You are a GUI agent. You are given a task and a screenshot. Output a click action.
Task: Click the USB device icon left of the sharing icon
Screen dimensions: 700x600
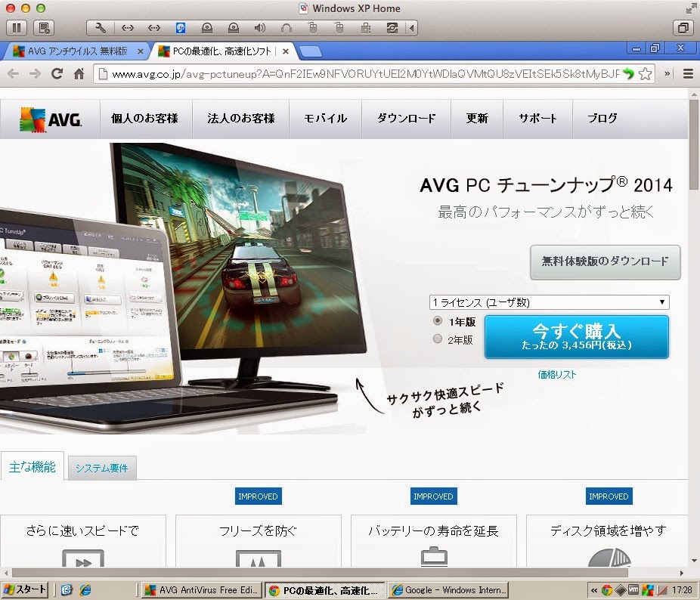click(366, 28)
